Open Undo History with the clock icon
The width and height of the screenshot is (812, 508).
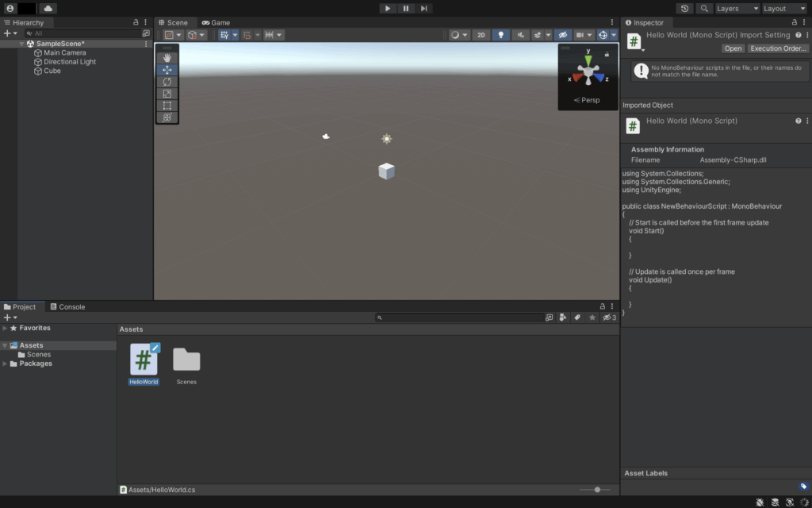click(685, 8)
